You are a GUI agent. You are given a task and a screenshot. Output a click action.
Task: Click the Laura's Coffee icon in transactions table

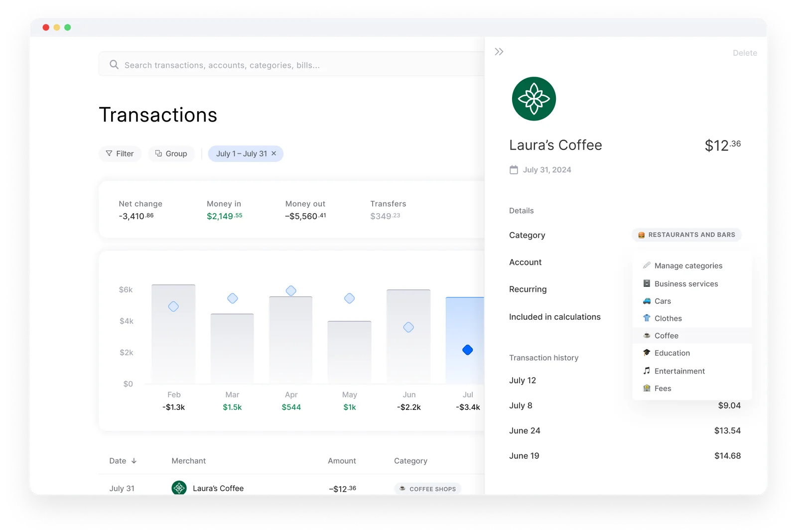coord(179,488)
